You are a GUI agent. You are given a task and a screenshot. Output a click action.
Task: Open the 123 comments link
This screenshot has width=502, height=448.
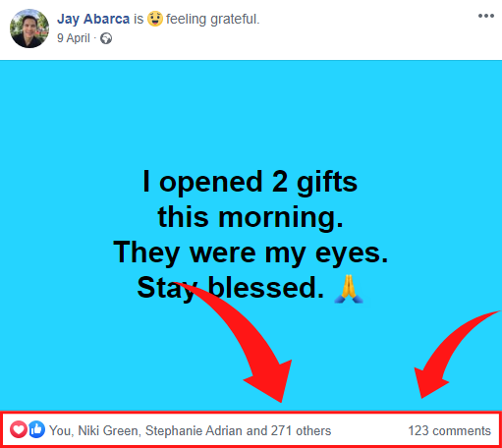[x=449, y=430]
